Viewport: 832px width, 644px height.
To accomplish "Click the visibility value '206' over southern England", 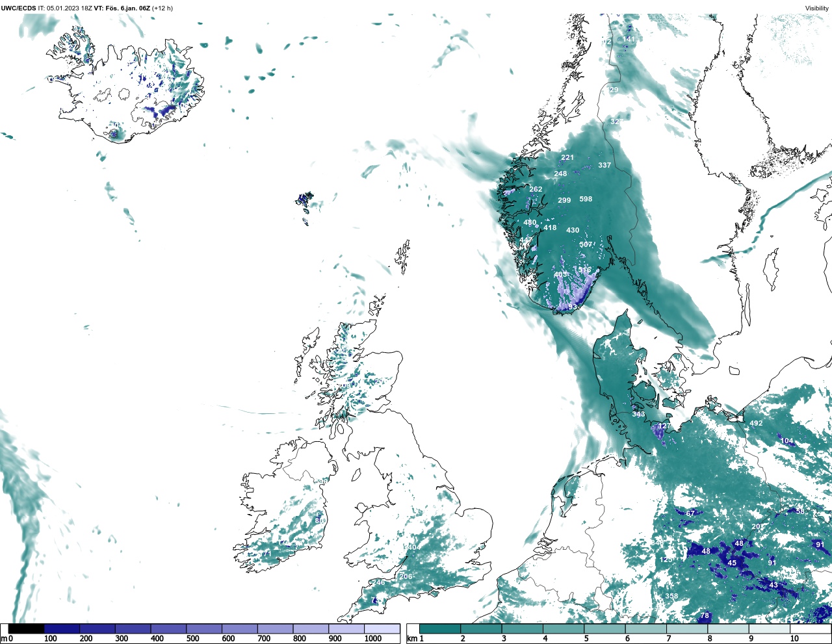I will (x=406, y=576).
